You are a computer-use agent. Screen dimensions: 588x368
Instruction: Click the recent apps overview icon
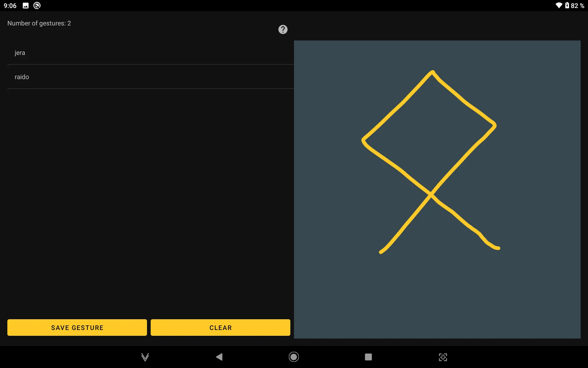point(368,357)
